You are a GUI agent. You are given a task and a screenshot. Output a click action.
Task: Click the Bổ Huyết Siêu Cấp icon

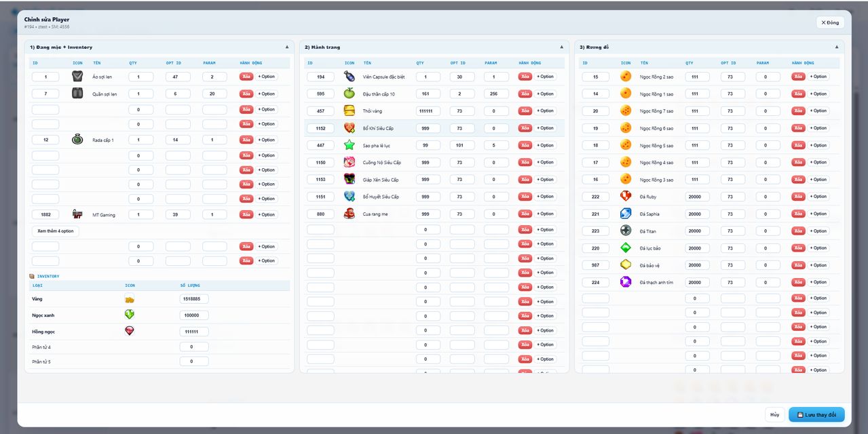(x=350, y=197)
